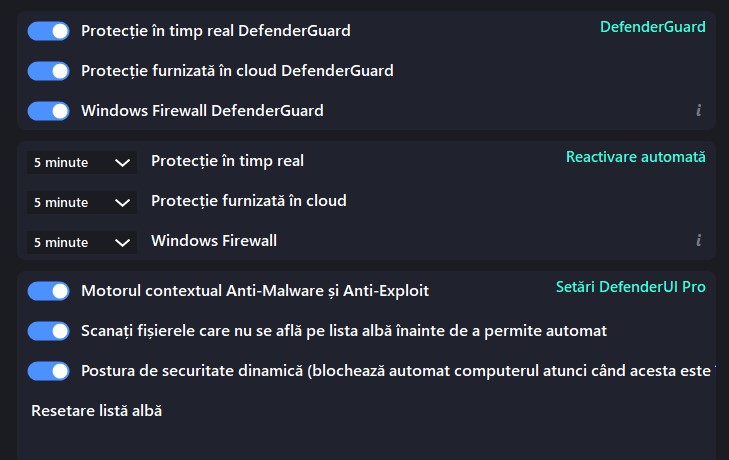Toggle Motorul contextual Anti-Malware și Anti-Exploit
The image size is (729, 460).
coord(48,291)
